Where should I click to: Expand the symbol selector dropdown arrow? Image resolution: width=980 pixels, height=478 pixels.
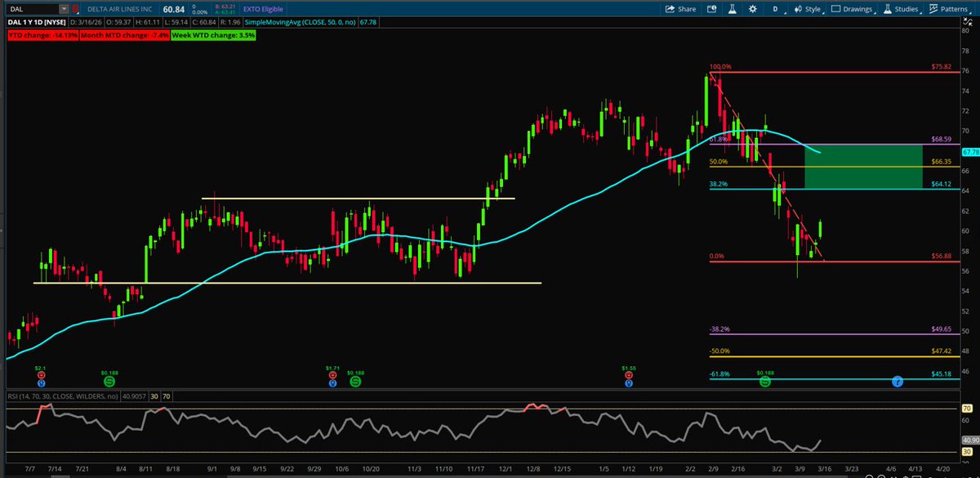click(x=63, y=8)
